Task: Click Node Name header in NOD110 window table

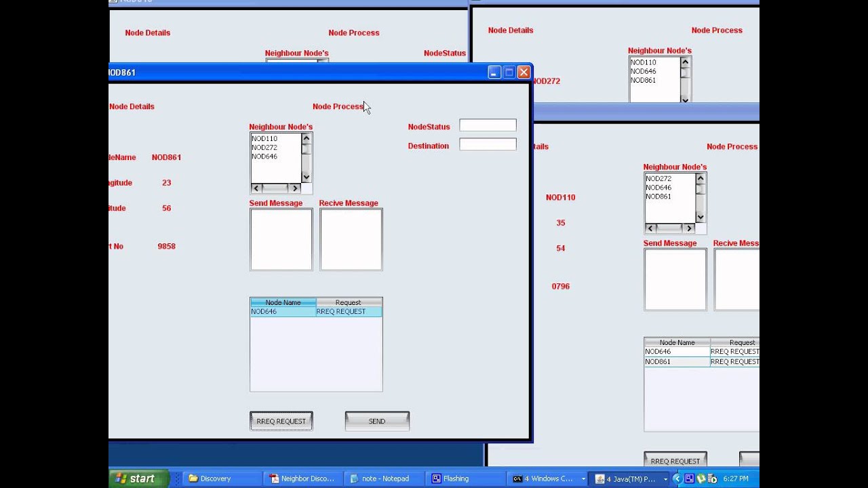Action: click(677, 342)
